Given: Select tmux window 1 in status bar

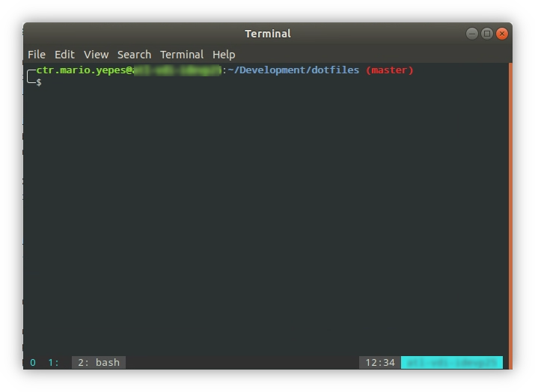Looking at the screenshot, I should click(53, 362).
